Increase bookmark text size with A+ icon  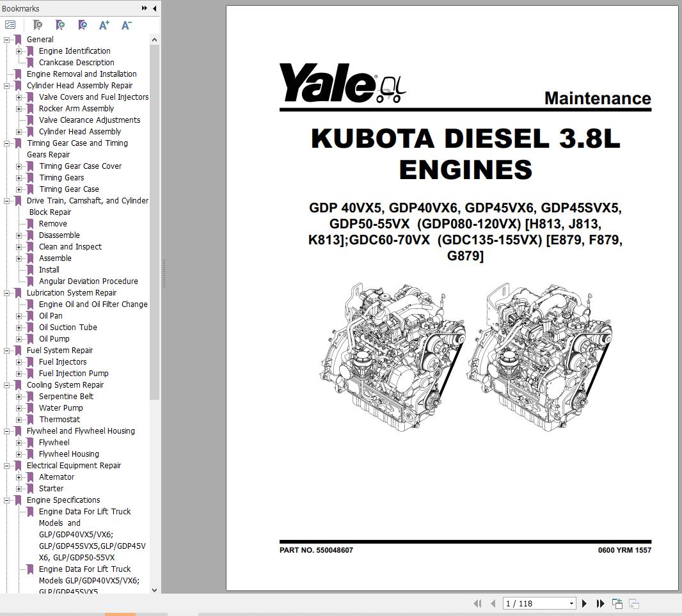(x=104, y=25)
